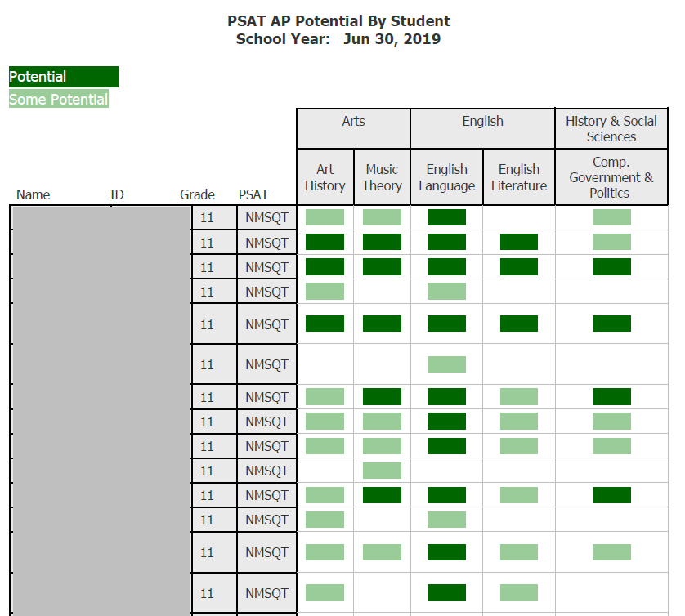The height and width of the screenshot is (616, 685).
Task: Click the Grade column label
Action: pyautogui.click(x=198, y=194)
